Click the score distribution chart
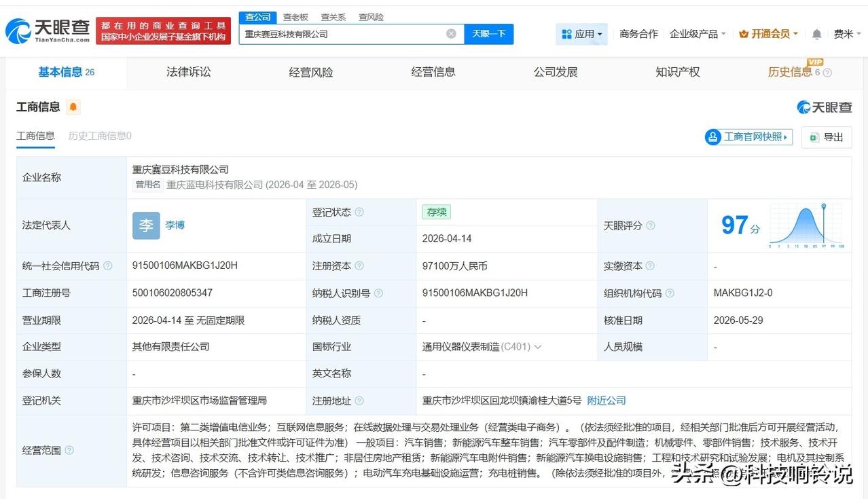 (807, 225)
